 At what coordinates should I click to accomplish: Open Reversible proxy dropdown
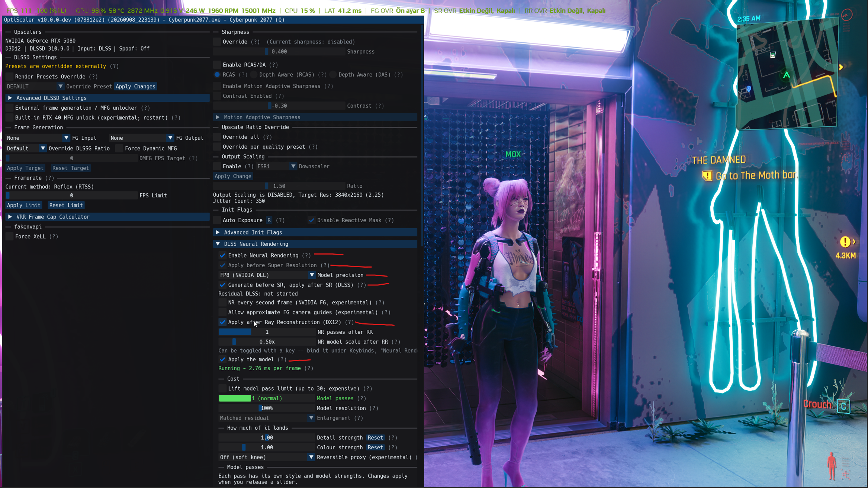tap(267, 457)
